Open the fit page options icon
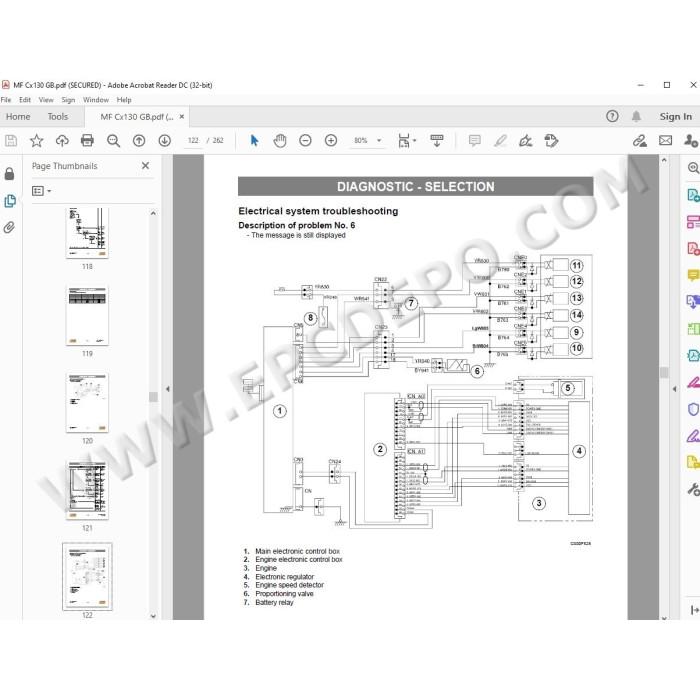Viewport: 700px width, 700px height. (x=406, y=141)
